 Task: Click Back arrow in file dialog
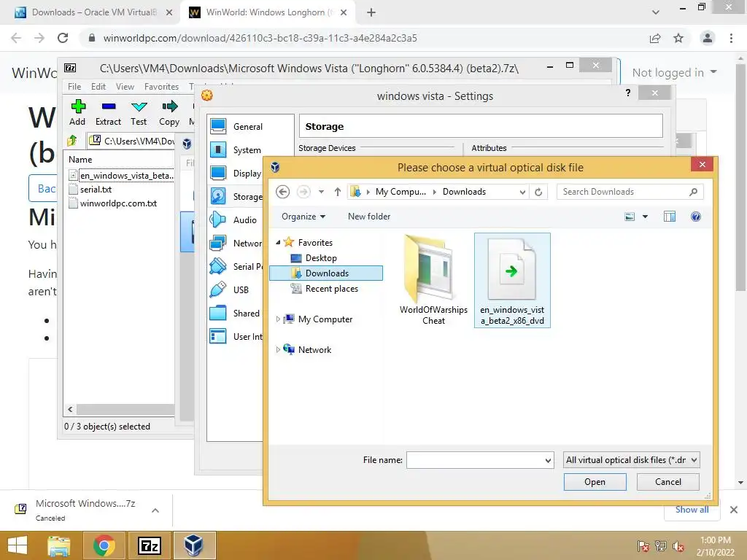tap(282, 192)
